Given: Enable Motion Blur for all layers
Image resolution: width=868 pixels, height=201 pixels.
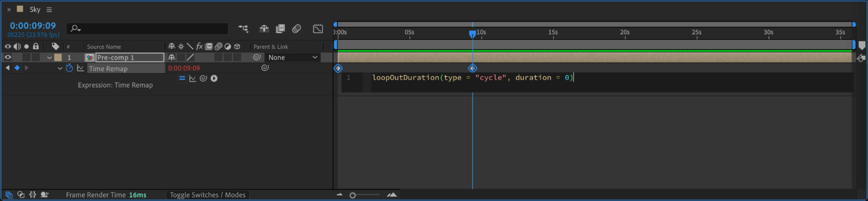Looking at the screenshot, I should (297, 29).
